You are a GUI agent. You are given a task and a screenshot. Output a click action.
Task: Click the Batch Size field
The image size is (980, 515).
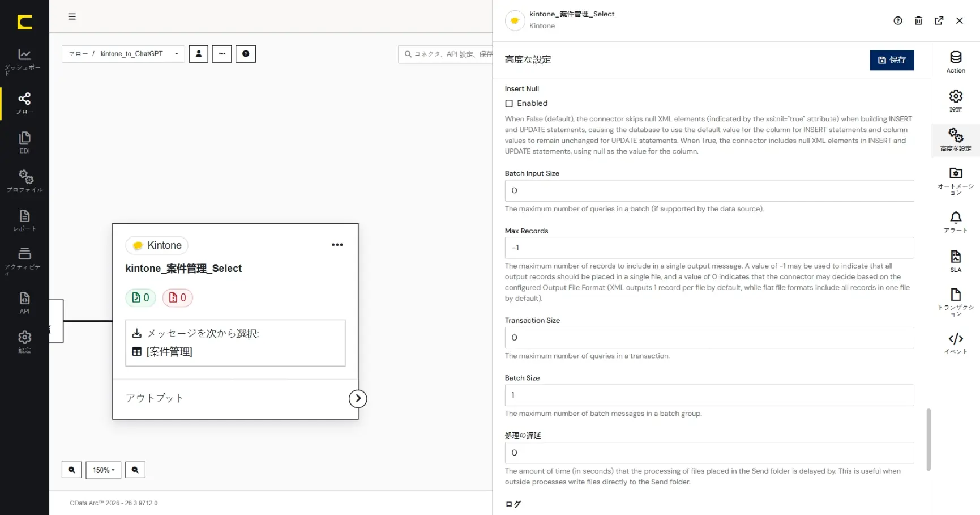pyautogui.click(x=709, y=395)
